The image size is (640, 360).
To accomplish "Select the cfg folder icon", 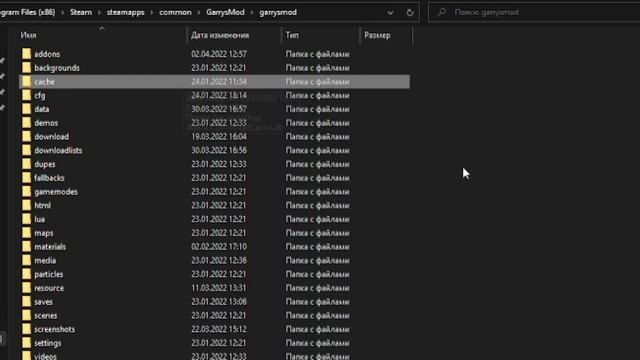I will tap(27, 96).
